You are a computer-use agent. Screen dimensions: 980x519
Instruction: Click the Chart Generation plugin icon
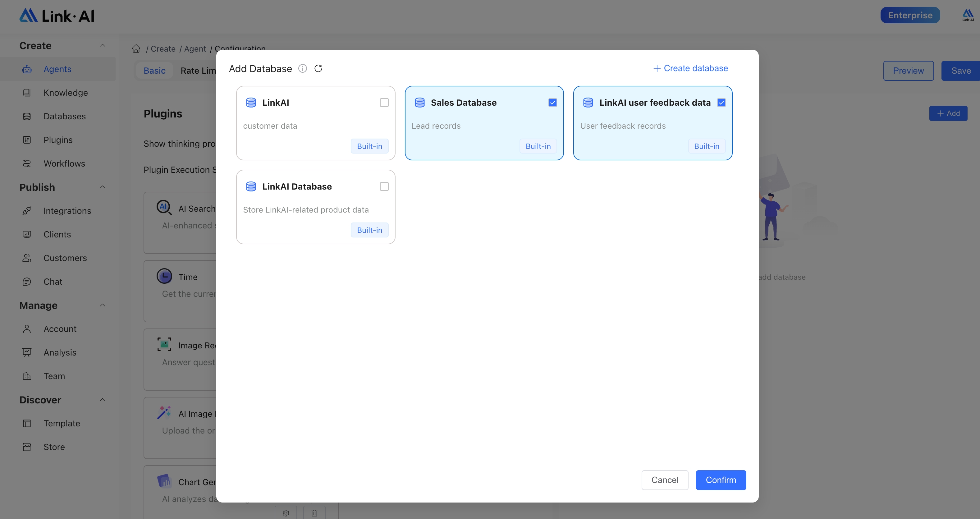[x=164, y=481]
